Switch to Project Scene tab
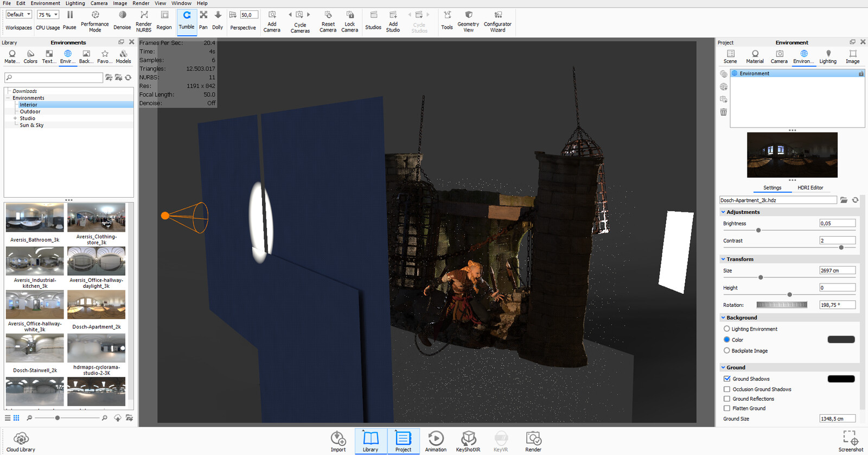 (730, 56)
